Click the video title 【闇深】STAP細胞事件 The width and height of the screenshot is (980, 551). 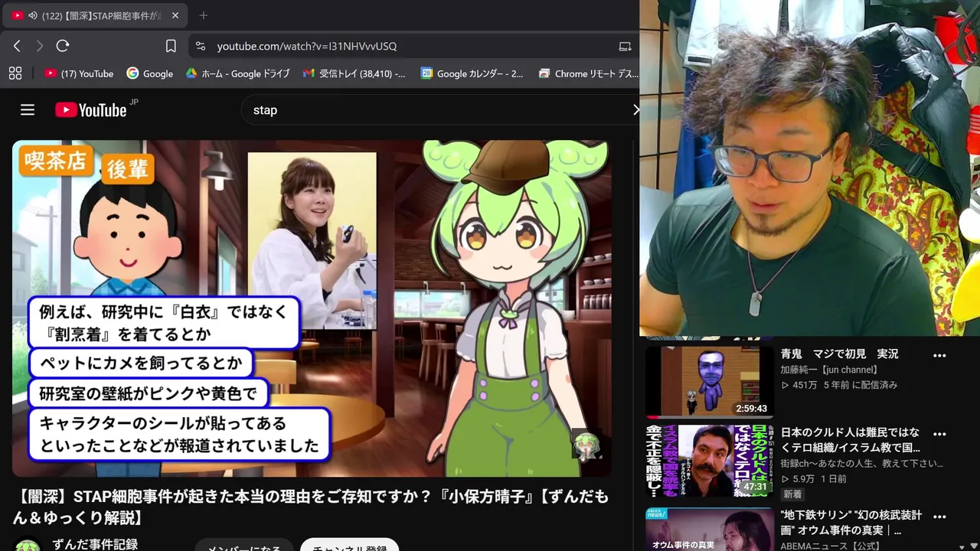click(310, 507)
